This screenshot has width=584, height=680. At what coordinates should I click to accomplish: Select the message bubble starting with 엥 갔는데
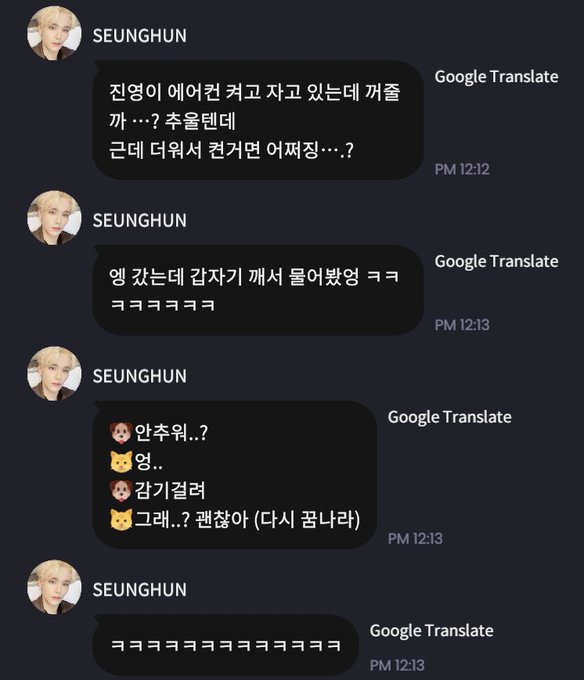(x=258, y=290)
